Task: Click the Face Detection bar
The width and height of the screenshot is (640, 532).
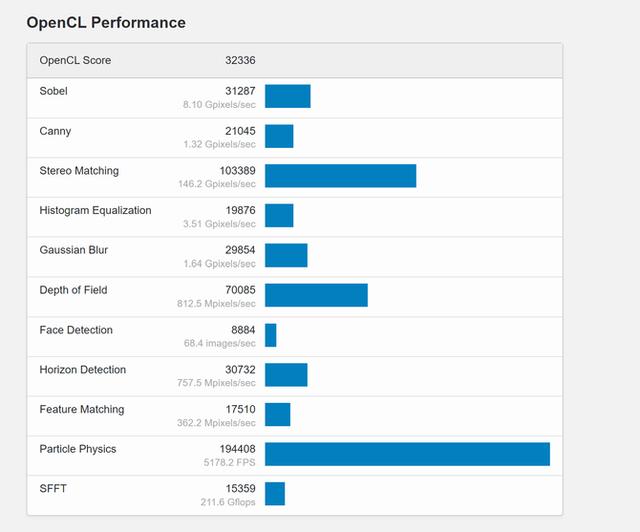Action: [x=271, y=335]
